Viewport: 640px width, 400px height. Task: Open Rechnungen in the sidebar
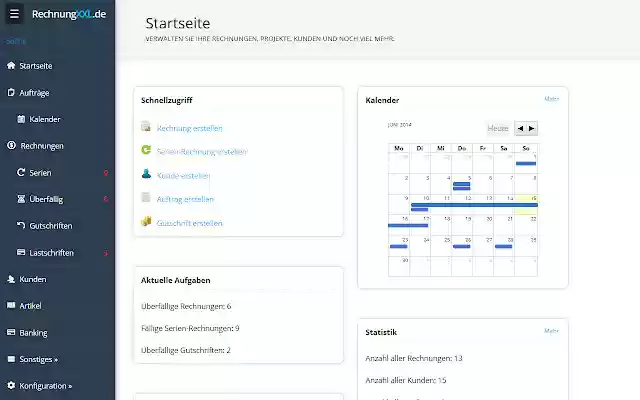(x=42, y=146)
